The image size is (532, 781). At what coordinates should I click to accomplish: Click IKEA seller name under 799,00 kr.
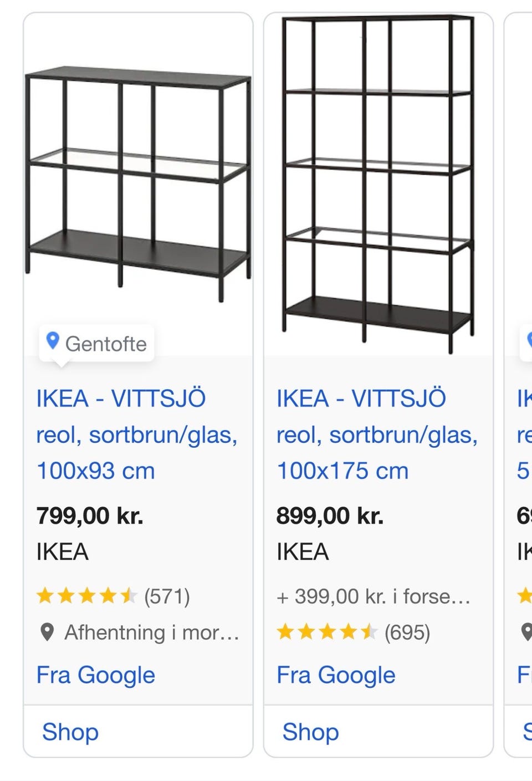(x=62, y=552)
